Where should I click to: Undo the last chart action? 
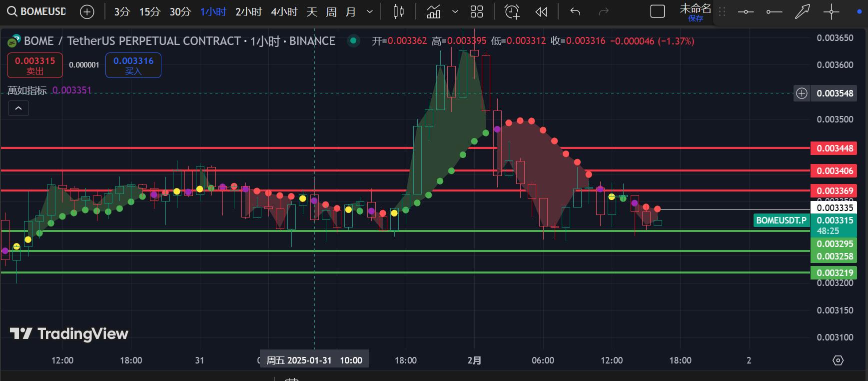click(x=575, y=11)
